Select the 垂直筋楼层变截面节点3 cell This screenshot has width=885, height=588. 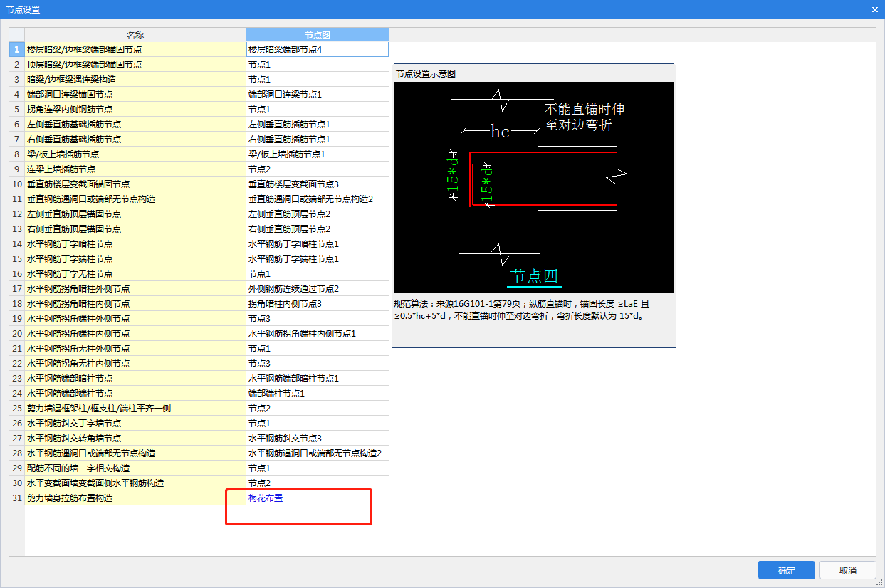tap(318, 184)
